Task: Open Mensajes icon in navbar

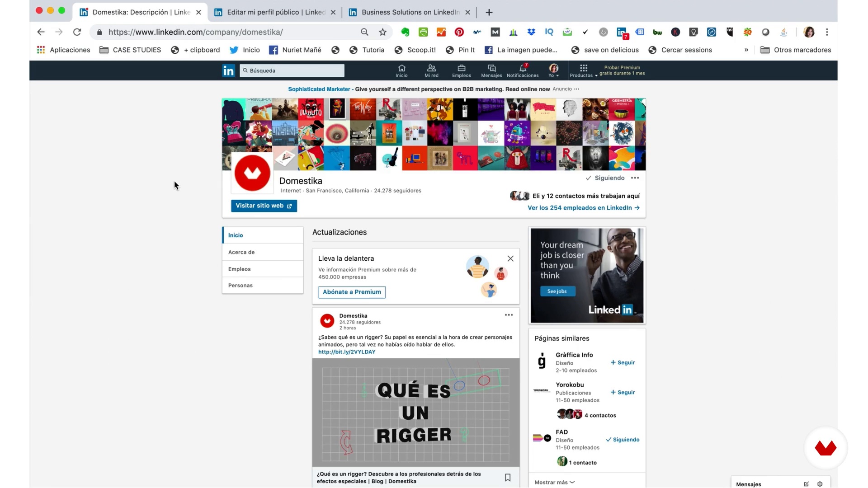Action: click(491, 70)
